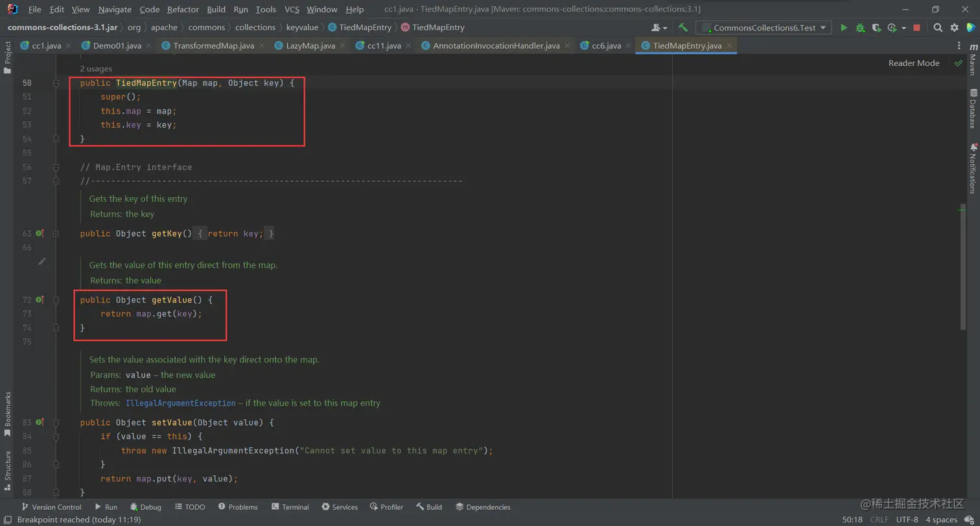The height and width of the screenshot is (526, 980).
Task: Open the Terminal tool window
Action: point(290,507)
